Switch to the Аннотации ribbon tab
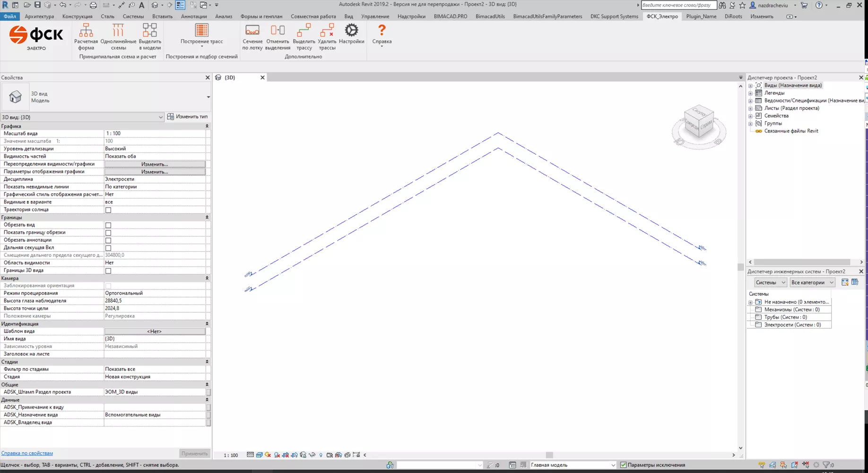Screen dimensions: 868x473 pos(194,16)
